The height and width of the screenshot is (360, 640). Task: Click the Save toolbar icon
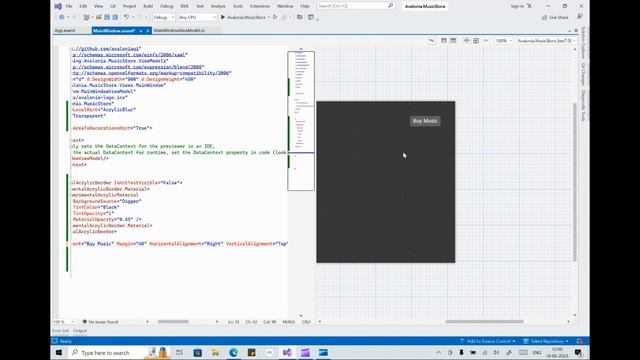pos(107,17)
